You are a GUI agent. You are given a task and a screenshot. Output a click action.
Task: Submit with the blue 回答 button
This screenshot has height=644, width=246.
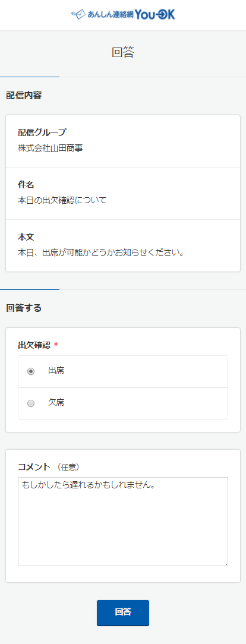123,613
